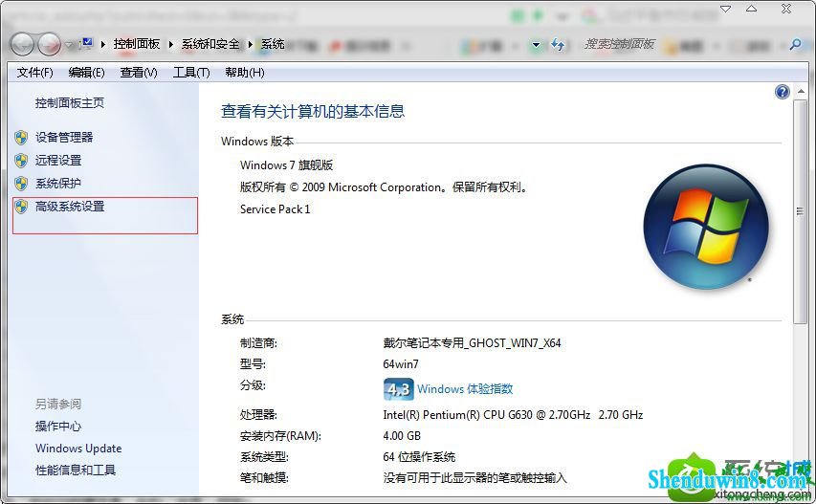
Task: Open the 编辑(E) menu
Action: click(x=86, y=73)
